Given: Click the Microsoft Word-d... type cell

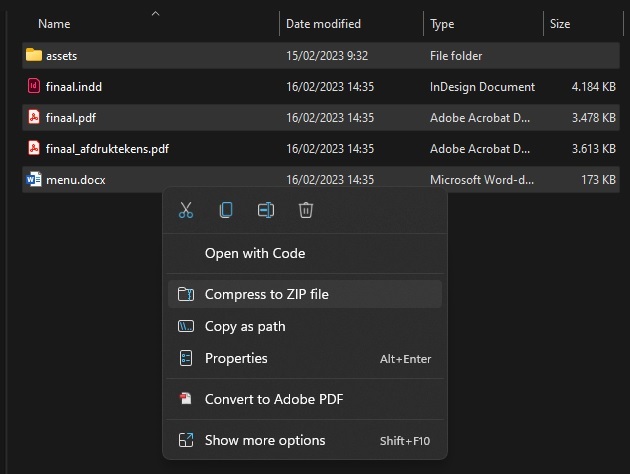Looking at the screenshot, I should pyautogui.click(x=482, y=180).
